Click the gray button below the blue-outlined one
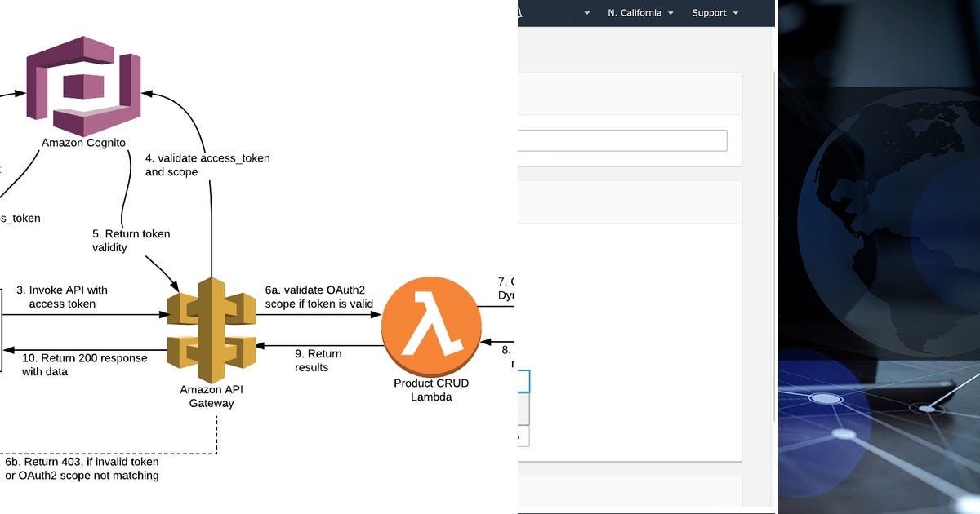Screen dimensions: 980x514 pos(523,410)
